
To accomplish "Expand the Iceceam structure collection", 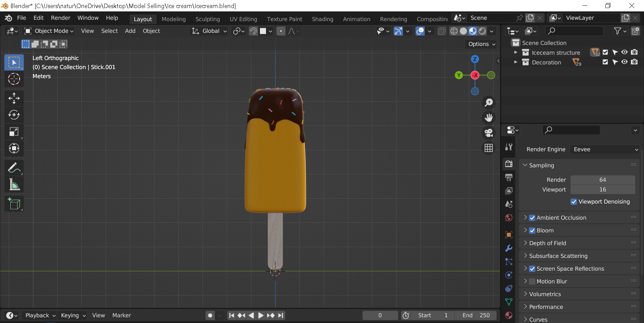I will [516, 52].
